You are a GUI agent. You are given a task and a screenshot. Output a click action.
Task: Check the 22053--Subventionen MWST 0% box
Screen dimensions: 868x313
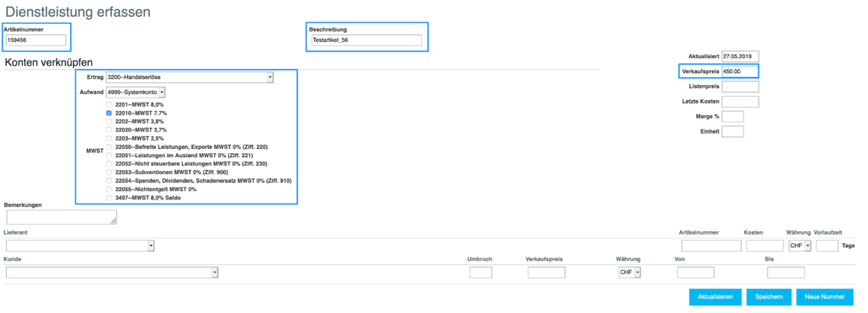[109, 172]
